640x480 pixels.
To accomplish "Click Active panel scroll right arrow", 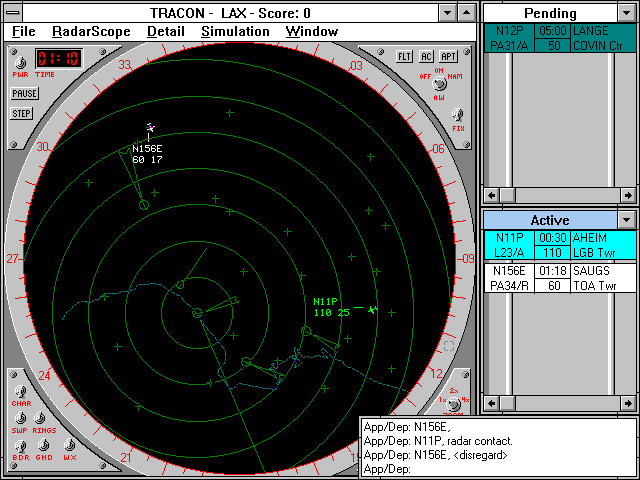I will tap(629, 404).
